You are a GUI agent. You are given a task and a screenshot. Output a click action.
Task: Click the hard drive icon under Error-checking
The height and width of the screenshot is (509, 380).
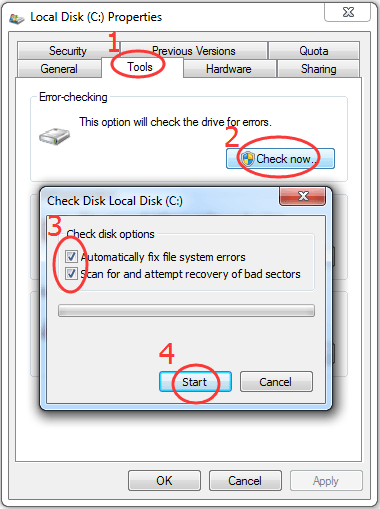(54, 136)
